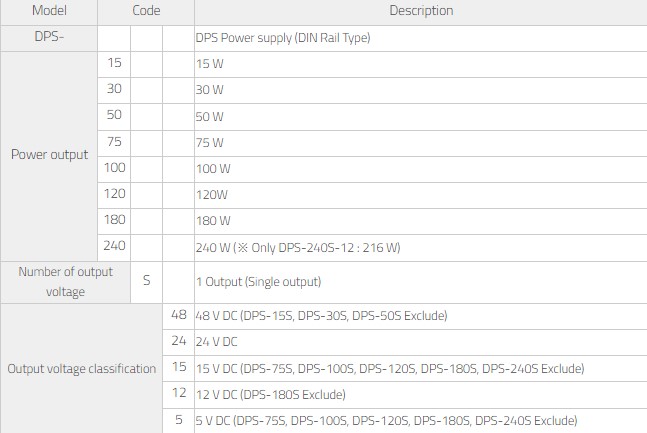Click 12 V DC (DPS-180S Exclude) text
Image resolution: width=647 pixels, height=433 pixels.
271,395
